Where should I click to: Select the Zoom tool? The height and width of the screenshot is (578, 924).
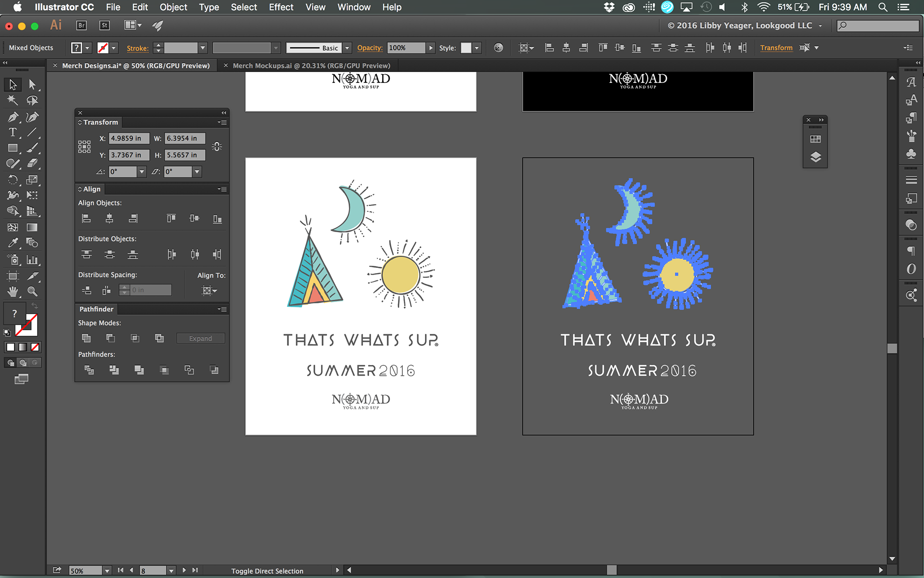(x=32, y=291)
